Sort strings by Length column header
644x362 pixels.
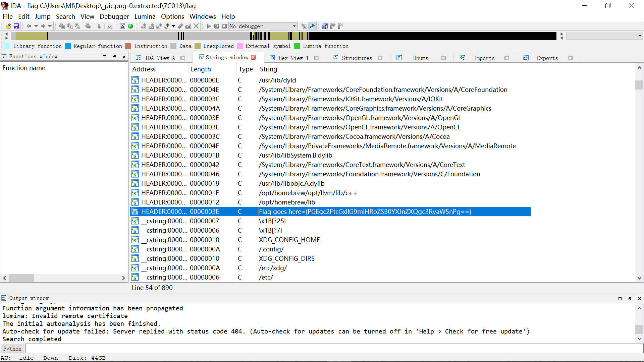pyautogui.click(x=213, y=69)
